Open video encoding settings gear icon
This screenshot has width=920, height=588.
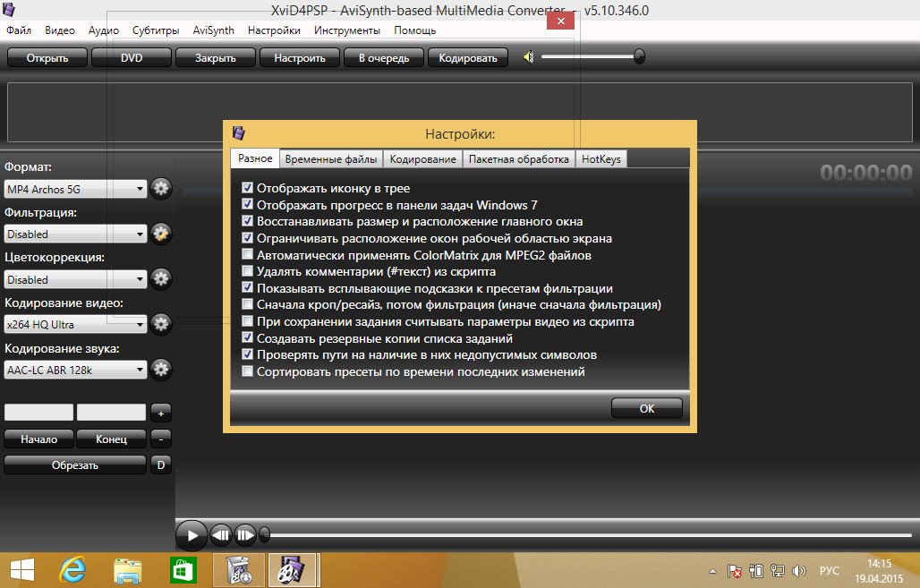161,324
